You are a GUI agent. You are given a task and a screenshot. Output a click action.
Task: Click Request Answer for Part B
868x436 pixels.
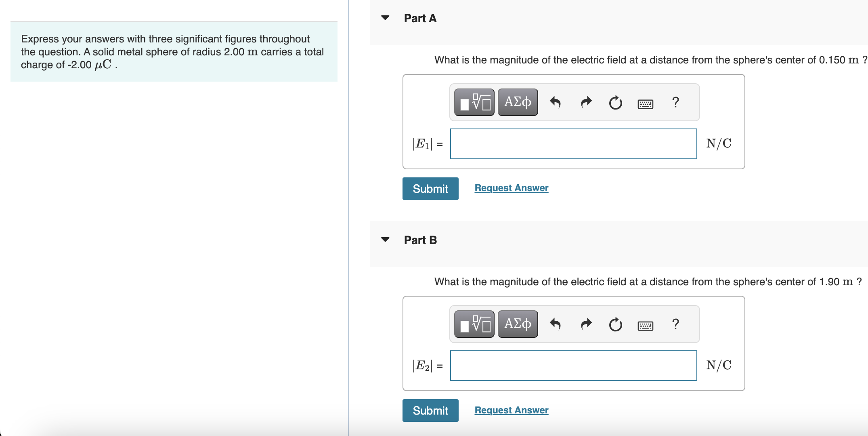point(511,410)
